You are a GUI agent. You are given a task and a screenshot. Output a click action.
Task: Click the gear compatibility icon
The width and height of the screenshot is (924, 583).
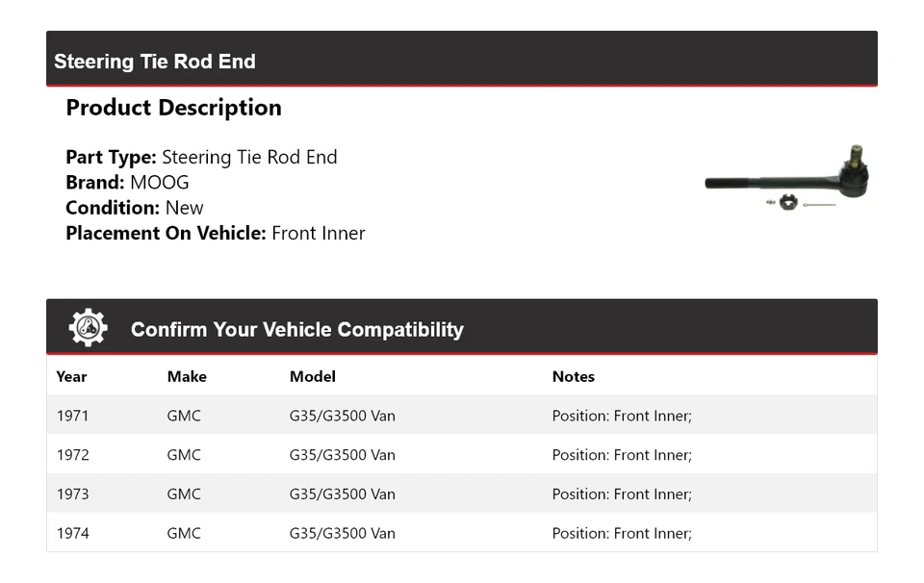[x=88, y=328]
